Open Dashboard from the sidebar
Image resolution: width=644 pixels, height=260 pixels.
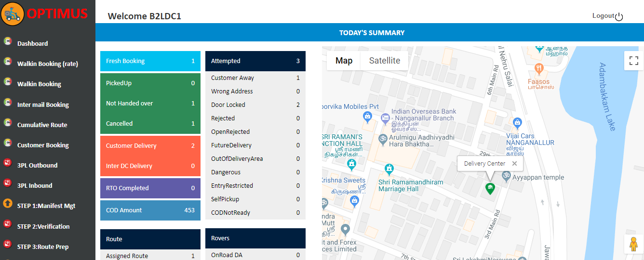tap(32, 43)
